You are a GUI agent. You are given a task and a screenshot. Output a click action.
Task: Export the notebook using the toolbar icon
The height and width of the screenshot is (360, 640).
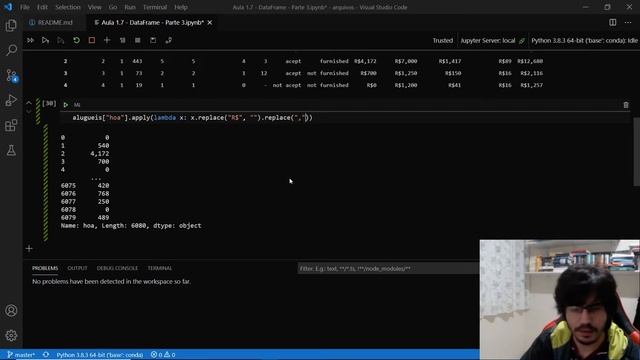click(x=169, y=40)
